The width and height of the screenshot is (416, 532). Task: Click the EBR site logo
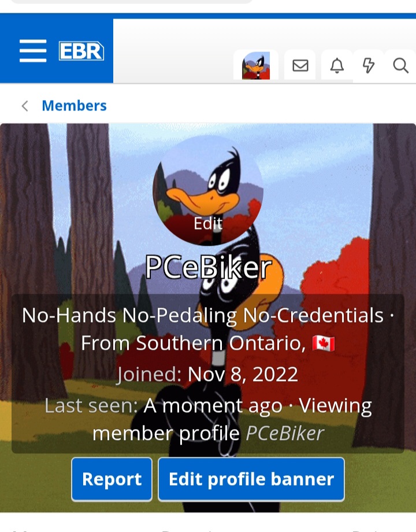(x=81, y=51)
